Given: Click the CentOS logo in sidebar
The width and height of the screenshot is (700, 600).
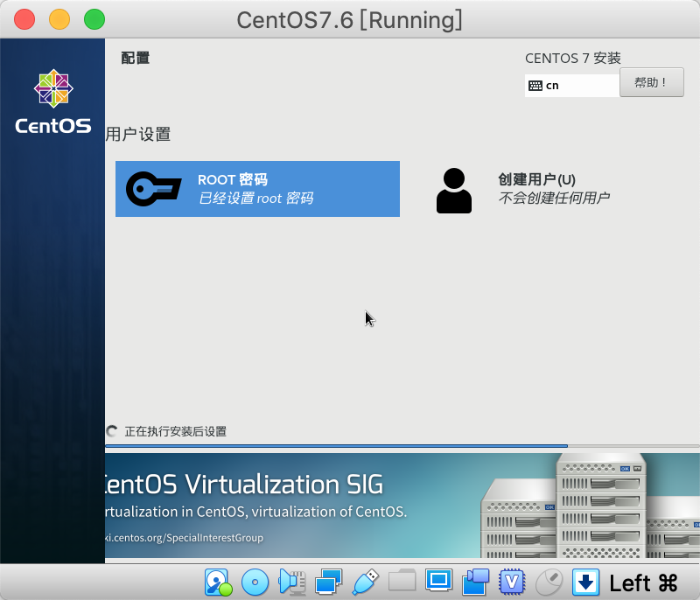Looking at the screenshot, I should click(53, 101).
